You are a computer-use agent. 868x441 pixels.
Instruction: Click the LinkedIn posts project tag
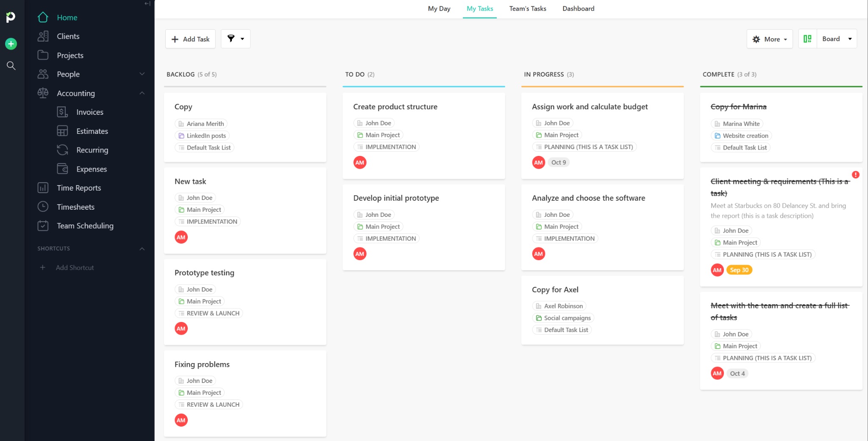[202, 136]
